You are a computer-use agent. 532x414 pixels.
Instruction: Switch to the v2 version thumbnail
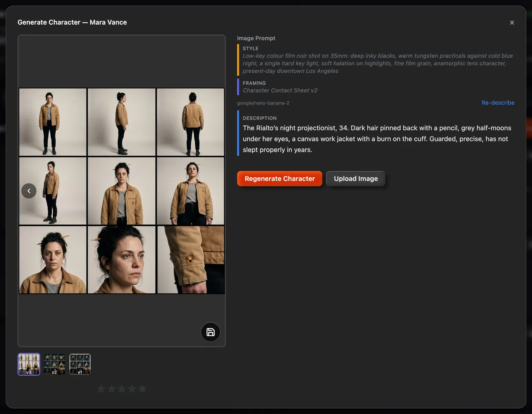click(x=54, y=364)
